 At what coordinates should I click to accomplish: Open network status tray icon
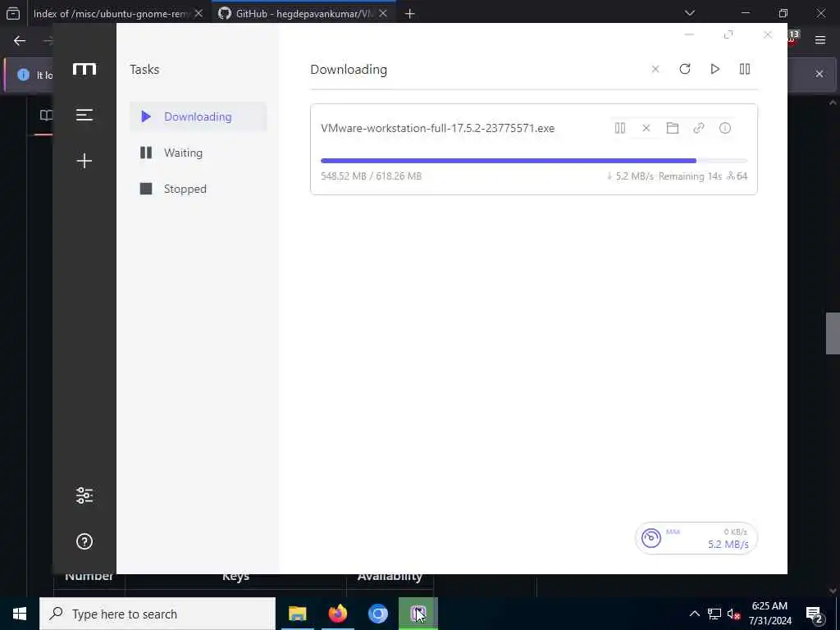pos(714,614)
